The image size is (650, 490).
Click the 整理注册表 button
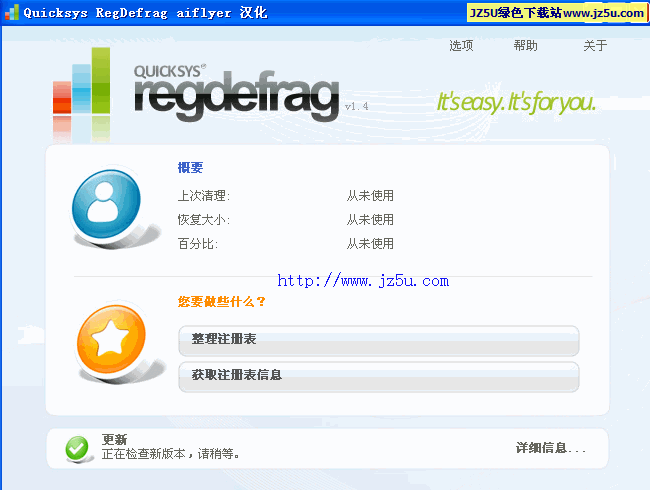(378, 340)
